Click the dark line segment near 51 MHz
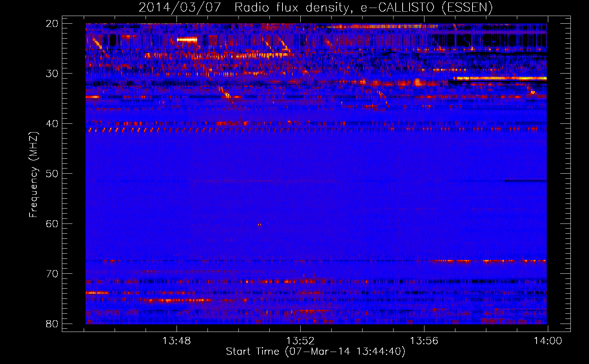Image resolution: width=589 pixels, height=364 pixels. click(x=526, y=181)
